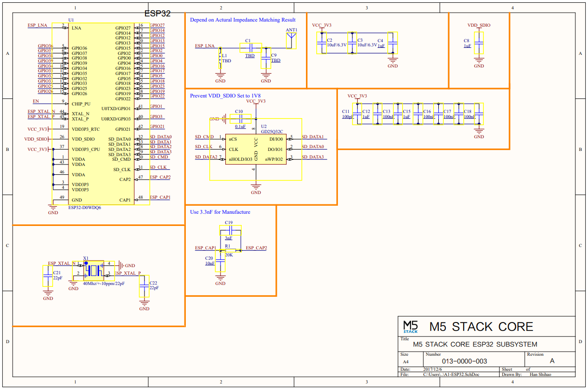The height and width of the screenshot is (390, 588).
Task: Click the M5 STACK logo in title block
Action: 411,326
